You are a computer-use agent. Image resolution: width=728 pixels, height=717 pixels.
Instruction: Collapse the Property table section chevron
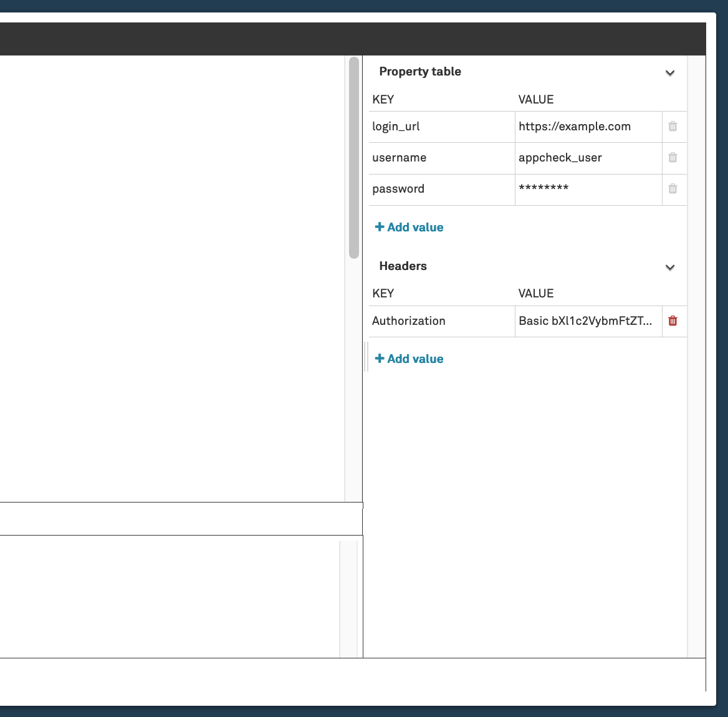coord(670,73)
